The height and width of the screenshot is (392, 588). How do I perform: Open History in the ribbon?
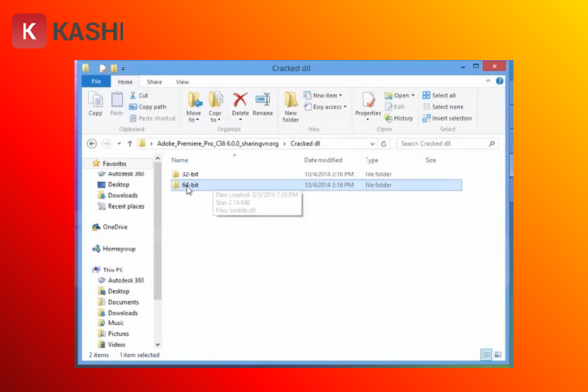(x=399, y=118)
